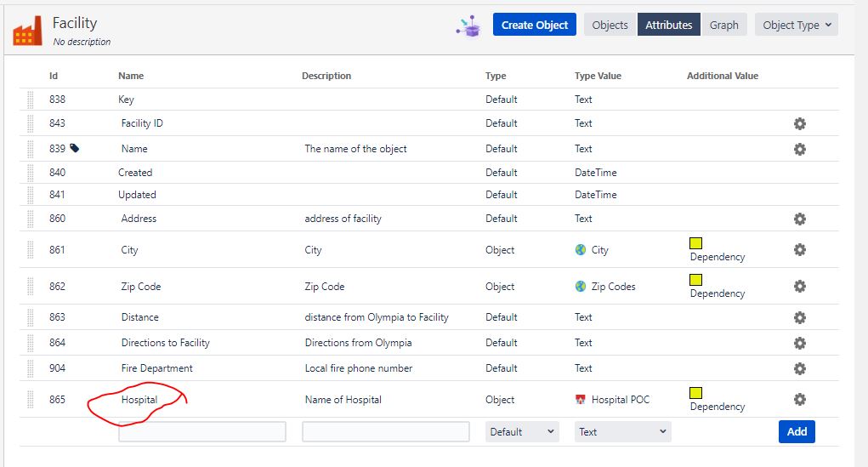This screenshot has height=467, width=868.
Task: Click the 'Directions from Olympia' description
Action: pos(359,343)
